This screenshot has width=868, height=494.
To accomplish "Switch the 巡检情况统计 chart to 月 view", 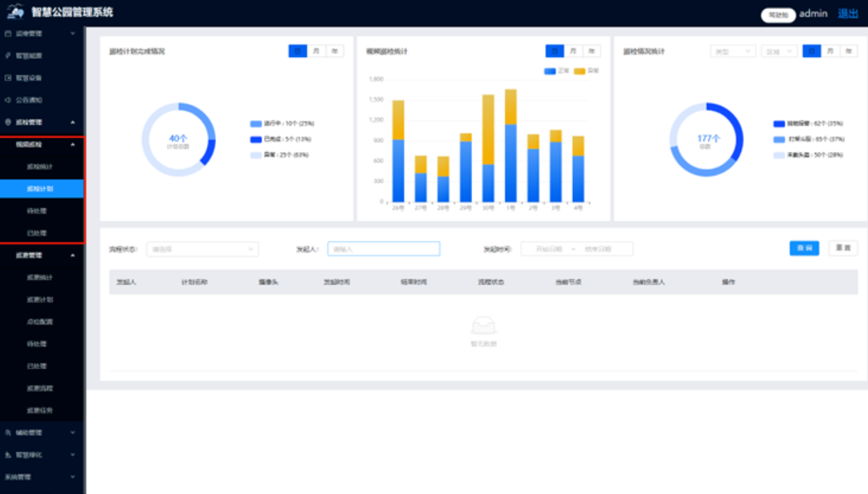I will [x=830, y=51].
